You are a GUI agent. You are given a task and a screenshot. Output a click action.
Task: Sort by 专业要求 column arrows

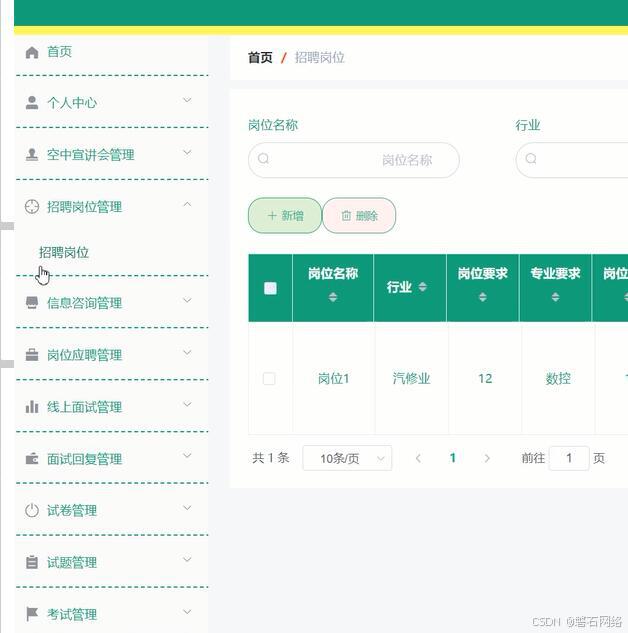tap(555, 298)
